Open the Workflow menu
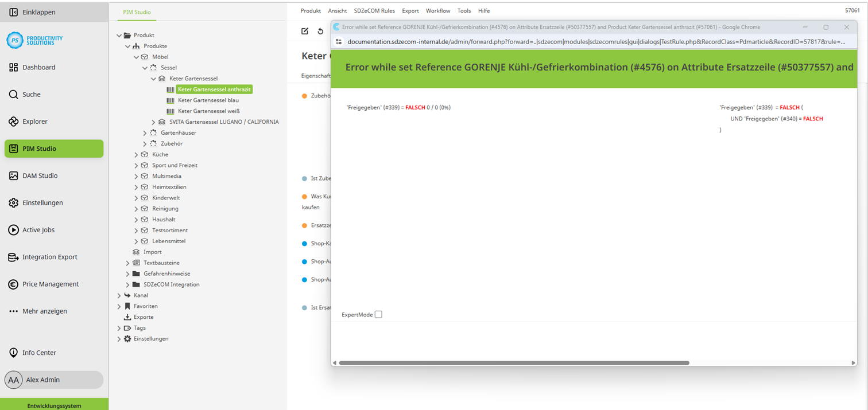This screenshot has height=410, width=868. (438, 11)
